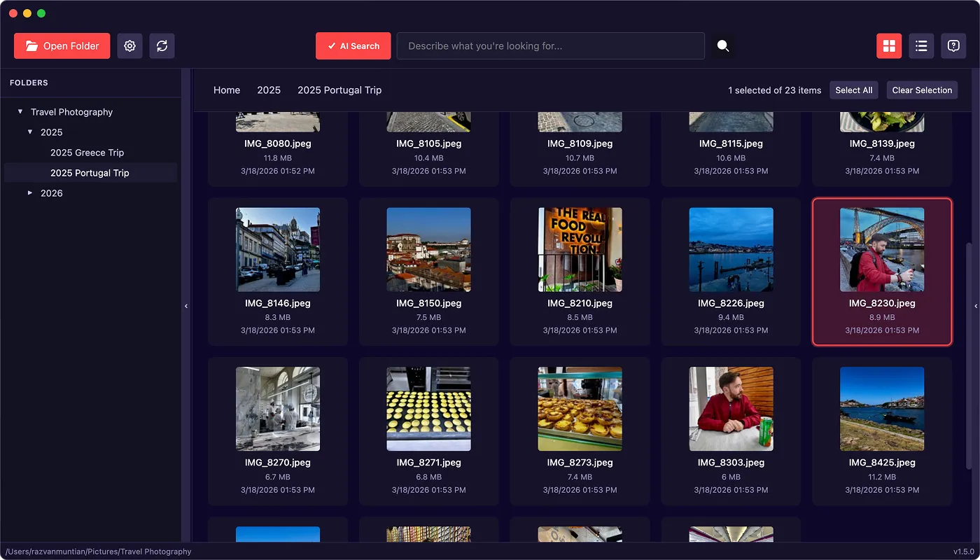
Task: Click the IMG_8139.jpeg file name
Action: 882,143
